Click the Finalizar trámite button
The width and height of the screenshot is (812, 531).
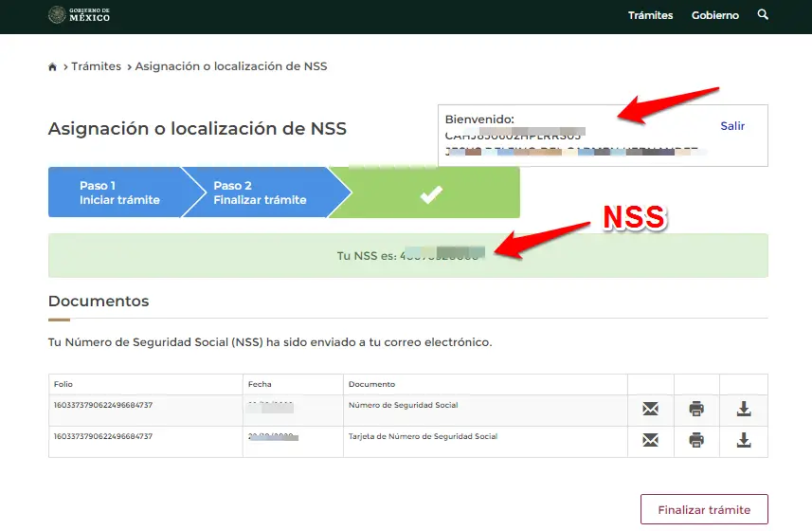click(x=704, y=510)
